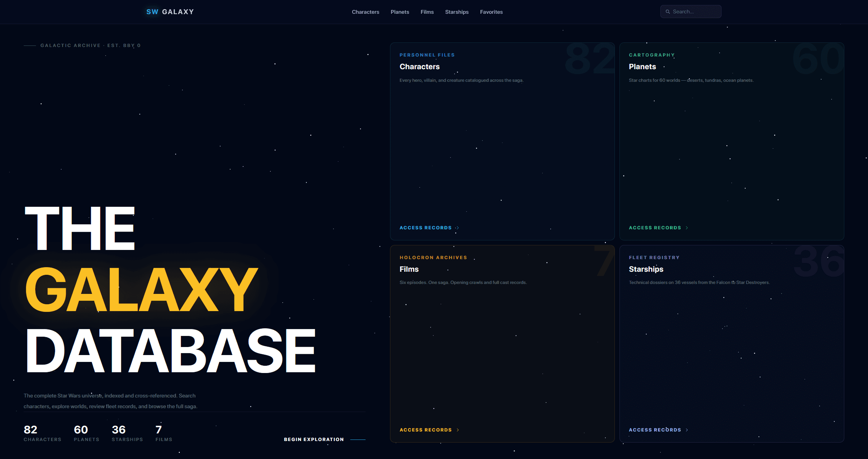Open the Fleet Registry Starships card title
The image size is (868, 459).
(646, 269)
